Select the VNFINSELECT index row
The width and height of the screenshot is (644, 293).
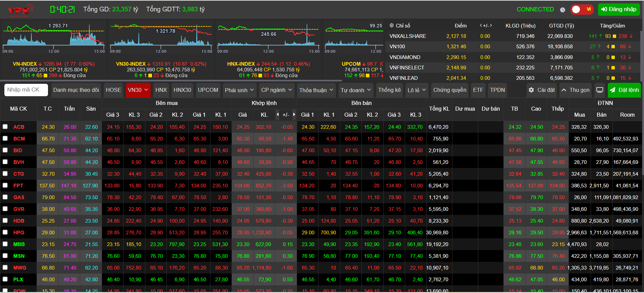[513, 67]
